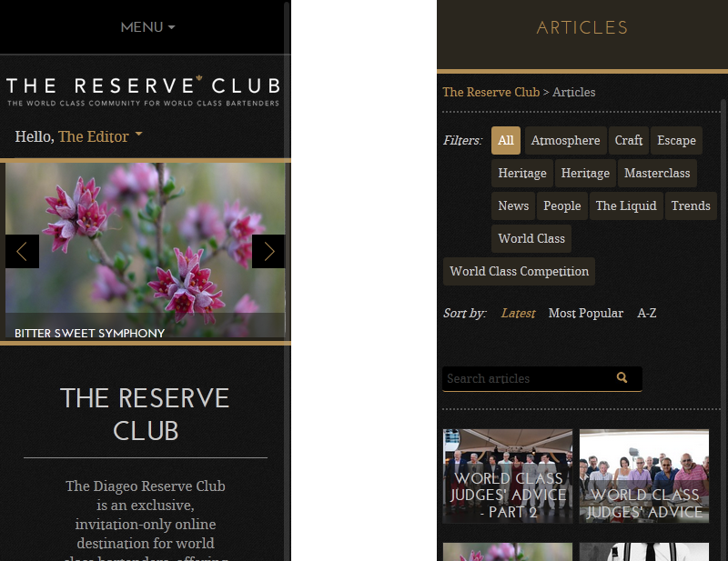Screen dimensions: 728x561
Task: Sort articles by Latest
Action: pyautogui.click(x=518, y=313)
